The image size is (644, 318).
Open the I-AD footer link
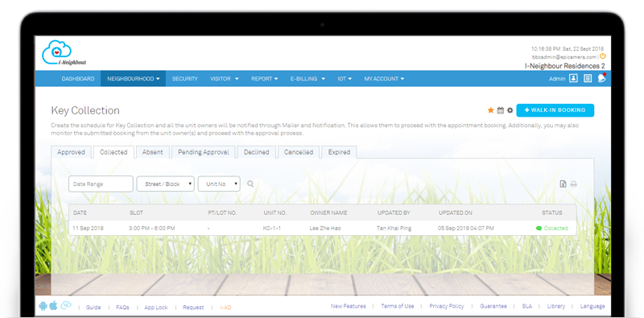[225, 308]
